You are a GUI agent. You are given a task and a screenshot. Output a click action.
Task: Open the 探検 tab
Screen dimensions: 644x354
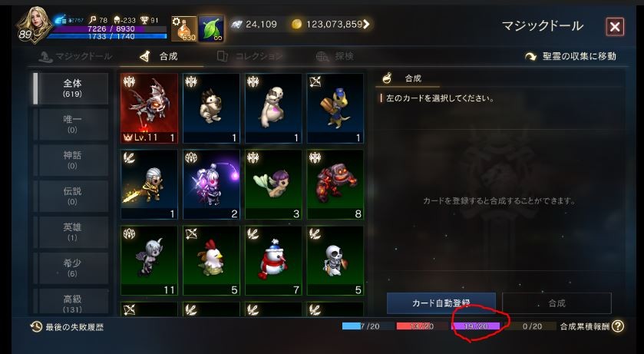pyautogui.click(x=335, y=56)
